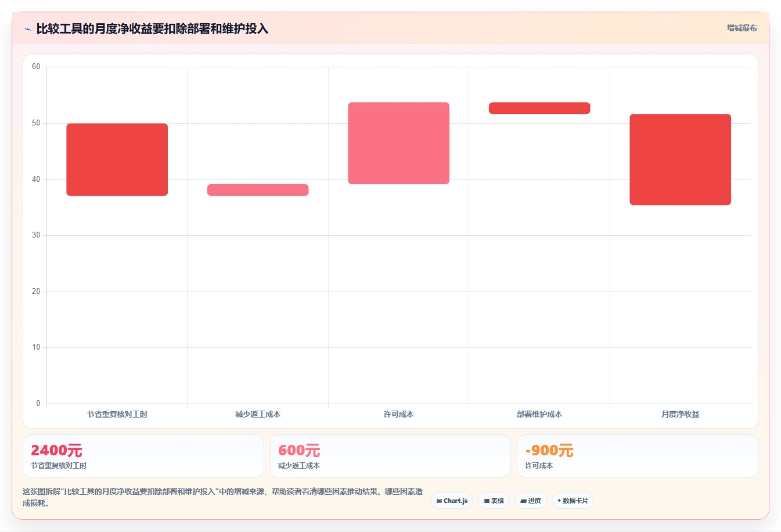Click the 月度净收益 total bar
The height and width of the screenshot is (532, 781).
681,160
